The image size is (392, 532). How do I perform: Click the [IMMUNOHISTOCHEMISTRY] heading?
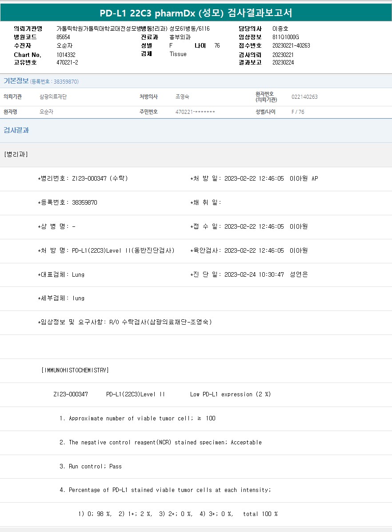click(x=75, y=370)
